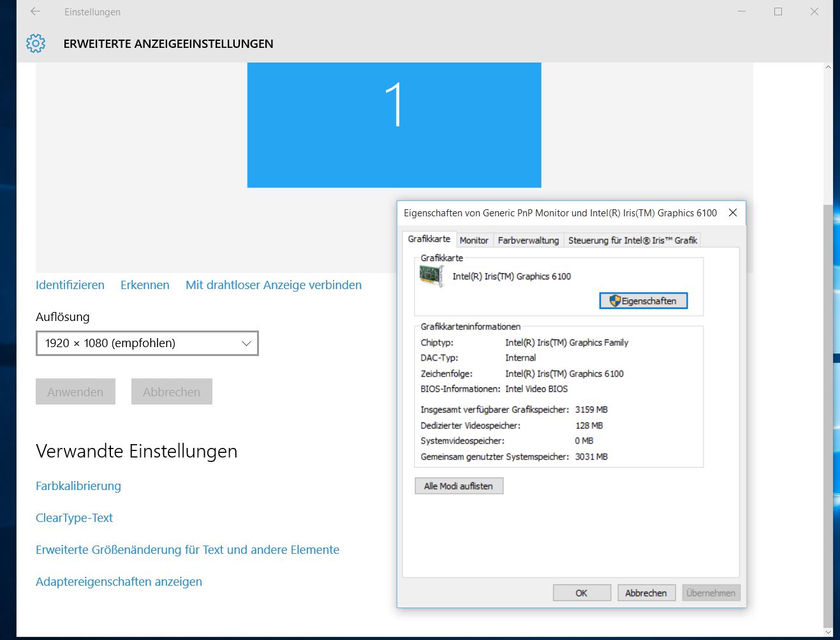840x640 pixels.
Task: Open Erweiterte Größenänderung für Text
Action: coord(188,549)
